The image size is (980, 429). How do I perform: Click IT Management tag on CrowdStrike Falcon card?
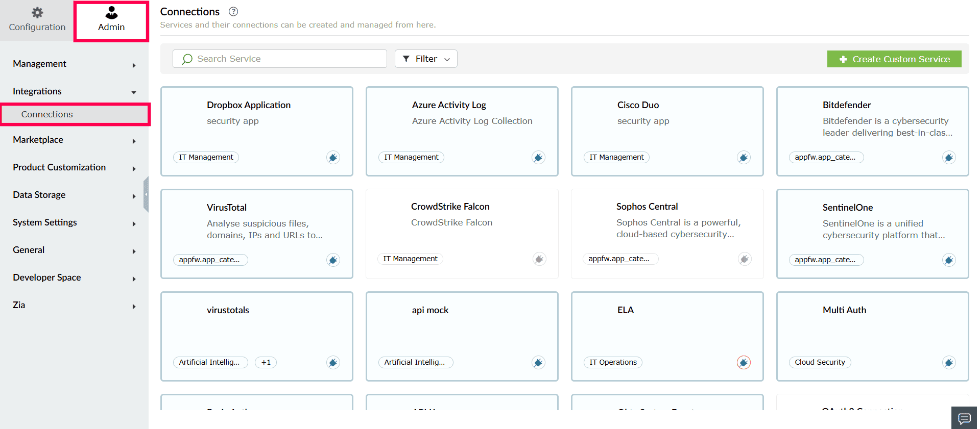click(x=410, y=259)
